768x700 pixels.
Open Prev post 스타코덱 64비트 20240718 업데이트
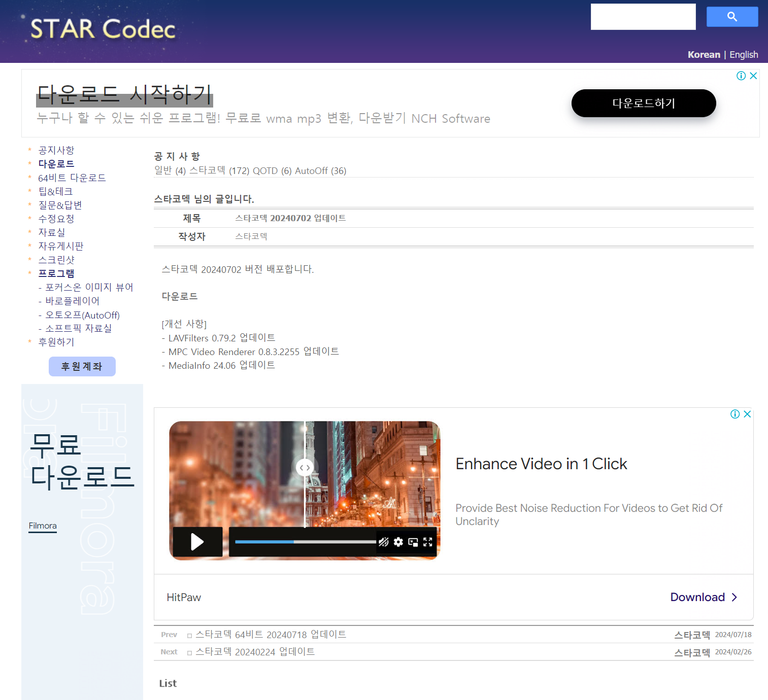pyautogui.click(x=271, y=635)
